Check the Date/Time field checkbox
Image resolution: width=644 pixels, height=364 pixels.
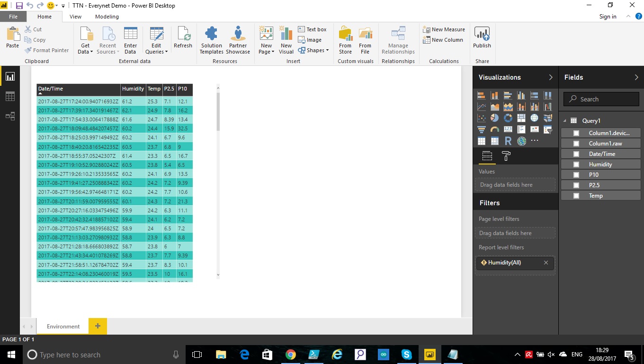(x=576, y=154)
